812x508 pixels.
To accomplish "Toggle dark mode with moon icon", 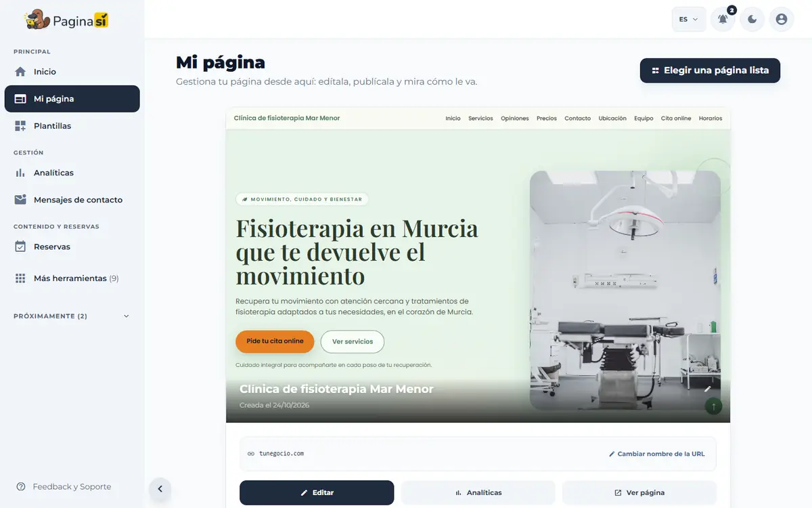I will click(x=752, y=19).
